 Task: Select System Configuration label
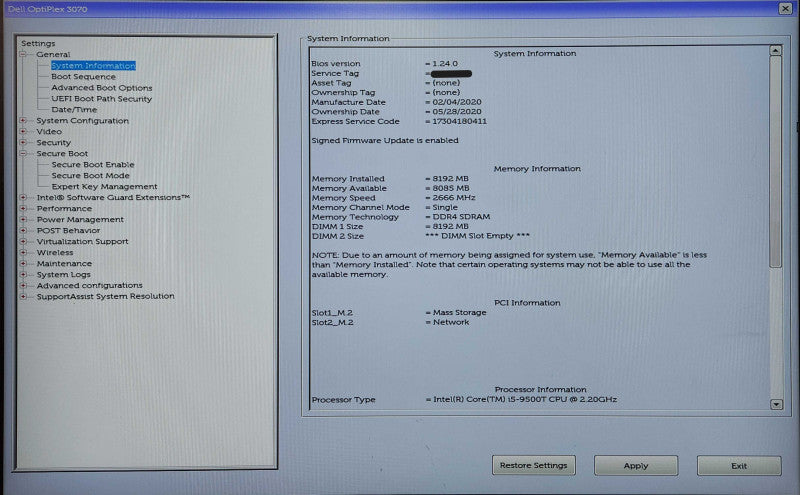[x=82, y=121]
